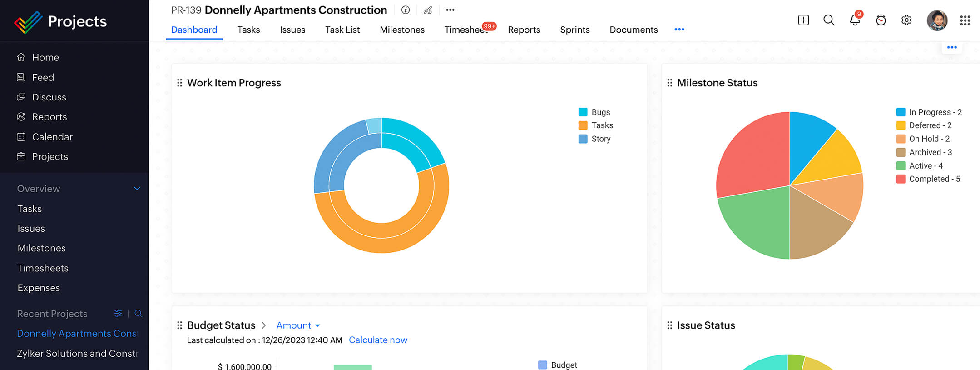Image resolution: width=980 pixels, height=370 pixels.
Task: Toggle Tasks series in chart legend
Action: [x=596, y=125]
